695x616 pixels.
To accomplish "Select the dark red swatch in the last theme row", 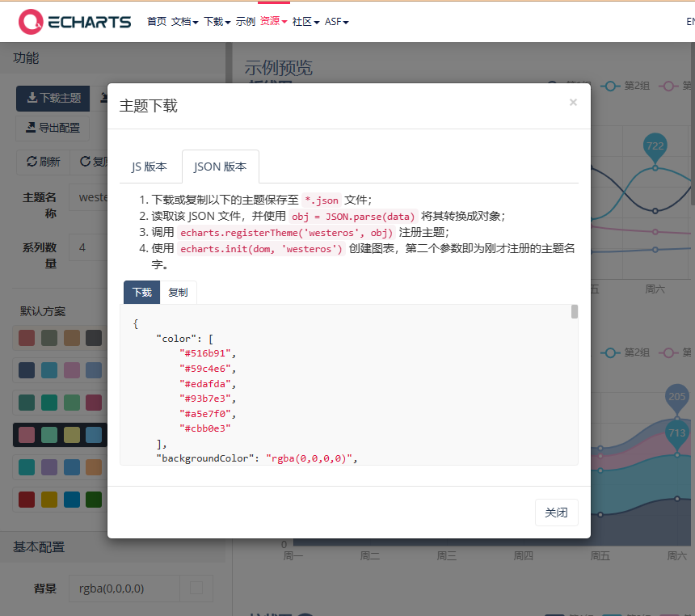I will coord(27,500).
